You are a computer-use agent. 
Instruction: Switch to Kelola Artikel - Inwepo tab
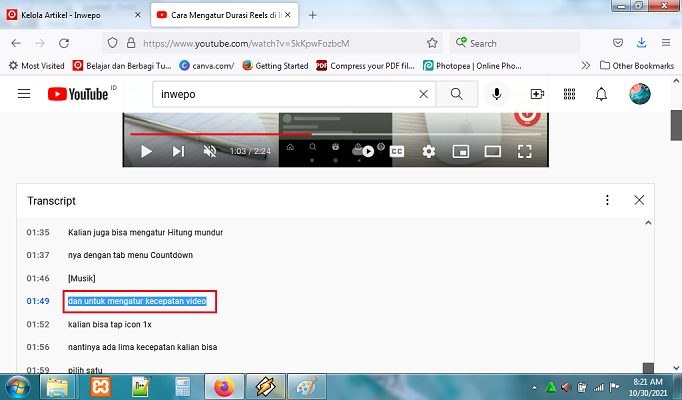61,15
